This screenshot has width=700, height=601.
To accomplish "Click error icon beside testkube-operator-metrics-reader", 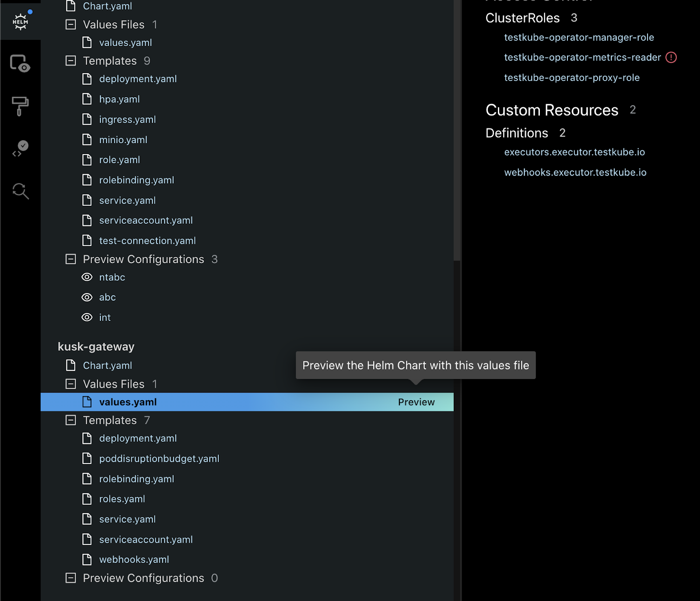I will [x=671, y=57].
